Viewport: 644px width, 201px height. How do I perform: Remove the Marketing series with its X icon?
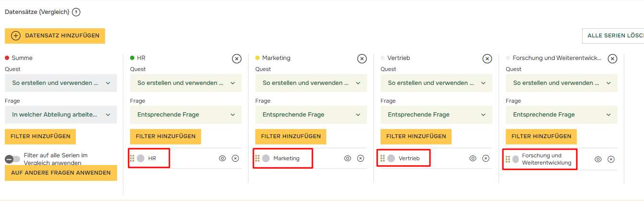(x=362, y=59)
